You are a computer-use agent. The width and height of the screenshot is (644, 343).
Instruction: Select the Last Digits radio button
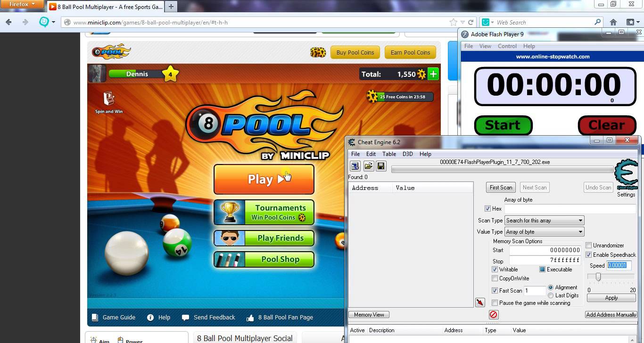pyautogui.click(x=551, y=295)
